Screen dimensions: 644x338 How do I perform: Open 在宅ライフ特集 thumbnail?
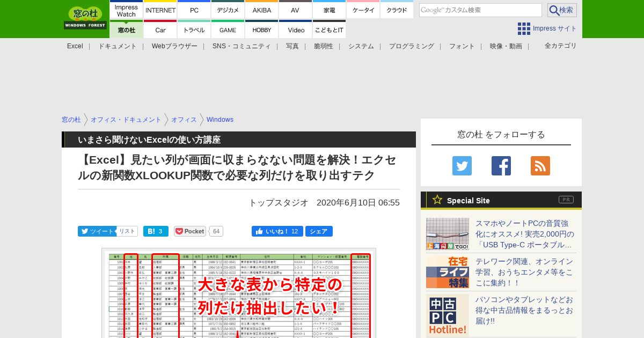448,272
